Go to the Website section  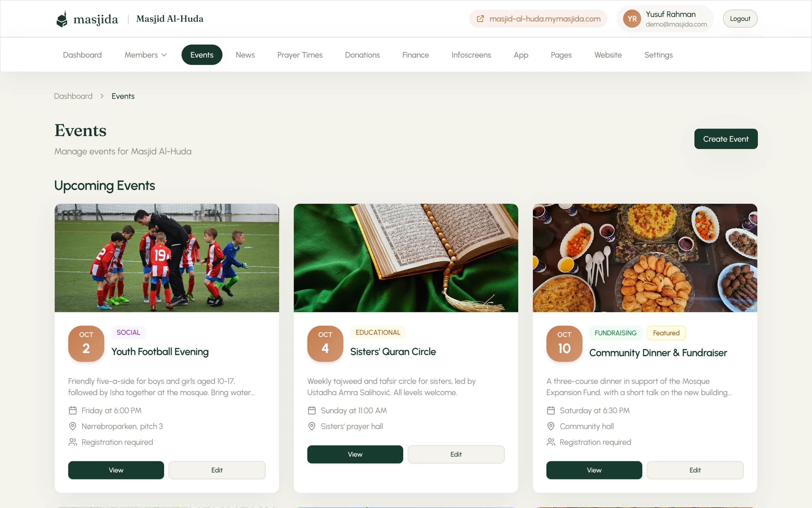[608, 55]
